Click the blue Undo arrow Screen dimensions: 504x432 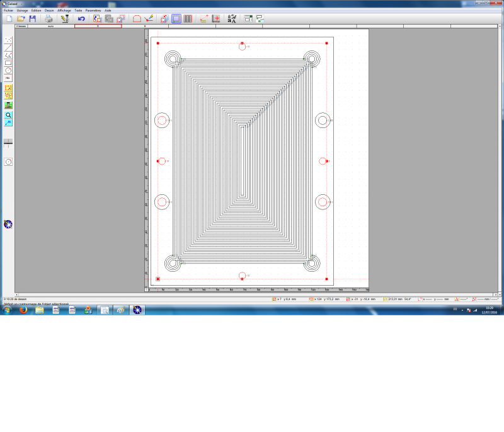click(x=81, y=19)
